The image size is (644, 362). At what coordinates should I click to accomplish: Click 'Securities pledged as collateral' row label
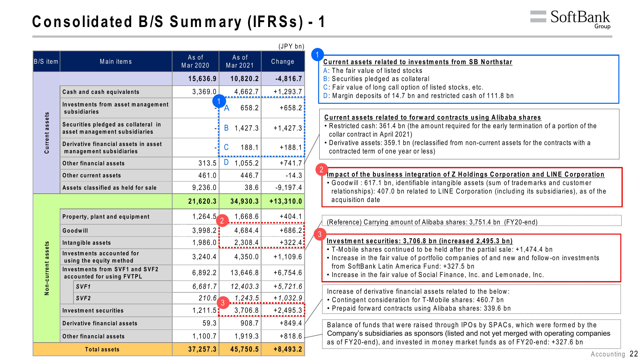point(112,128)
